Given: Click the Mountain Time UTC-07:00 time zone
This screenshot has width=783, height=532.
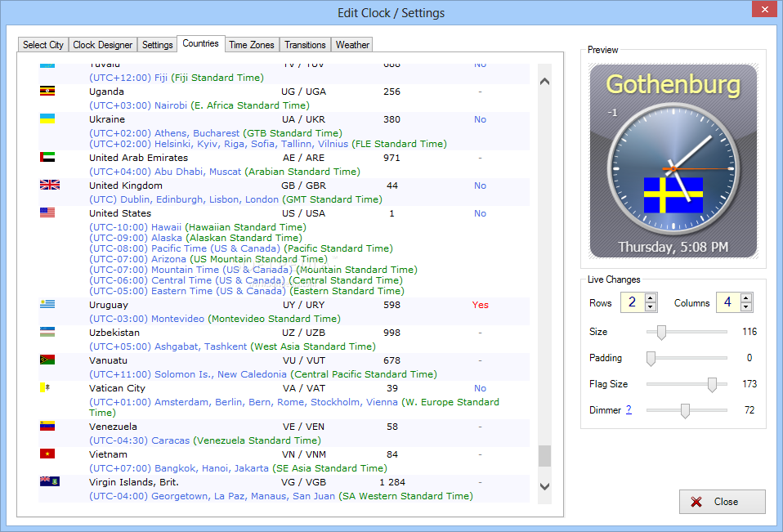Looking at the screenshot, I should tap(253, 270).
